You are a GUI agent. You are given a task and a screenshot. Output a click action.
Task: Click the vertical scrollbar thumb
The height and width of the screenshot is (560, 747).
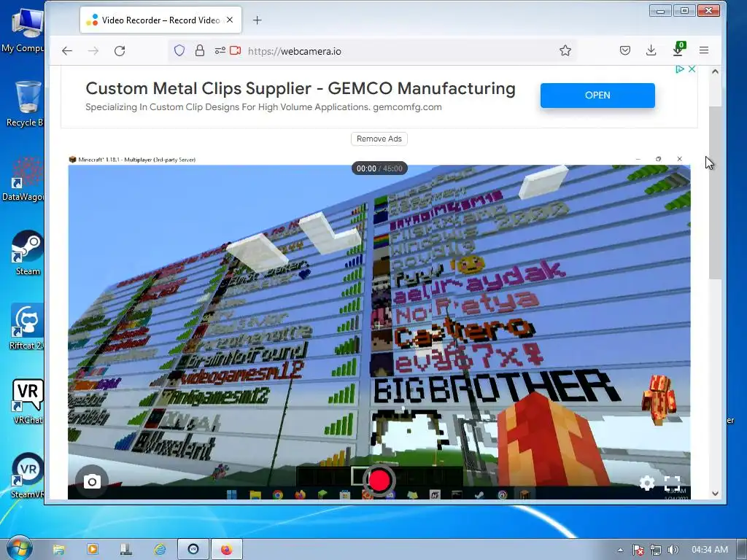(x=715, y=192)
